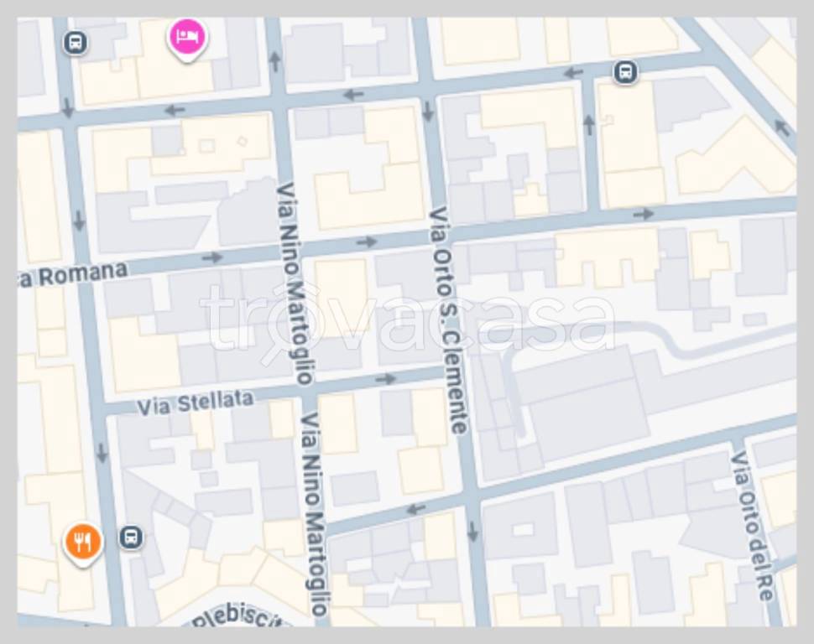Image resolution: width=814 pixels, height=644 pixels.
Task: Select the lower Via Nino Martoglio label
Action: 314,514
